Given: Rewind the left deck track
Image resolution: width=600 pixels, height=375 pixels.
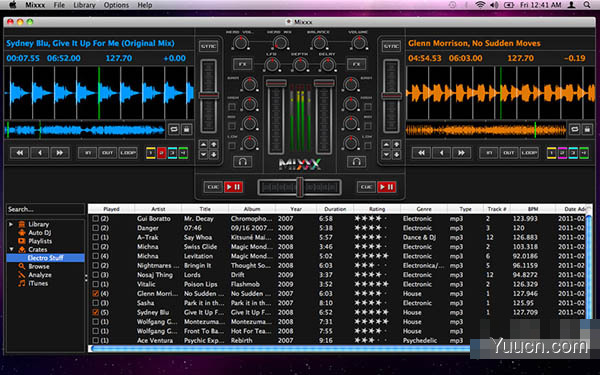Looking at the screenshot, I should pyautogui.click(x=20, y=153).
